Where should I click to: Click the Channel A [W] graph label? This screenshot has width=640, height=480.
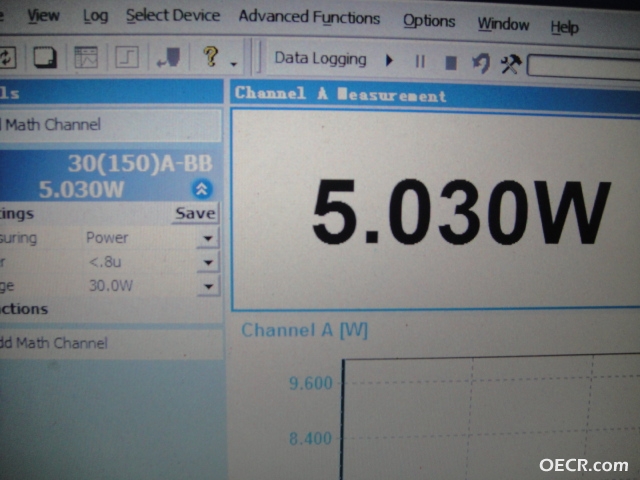304,330
